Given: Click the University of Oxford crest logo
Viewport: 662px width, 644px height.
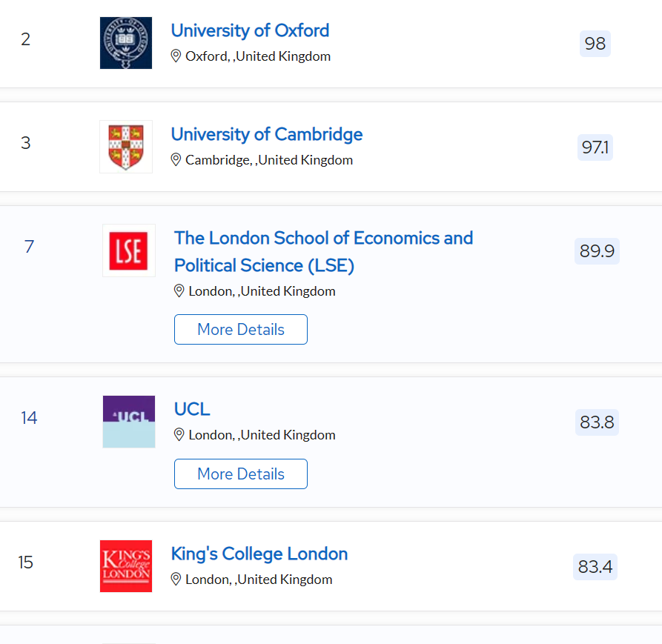Looking at the screenshot, I should (x=126, y=43).
